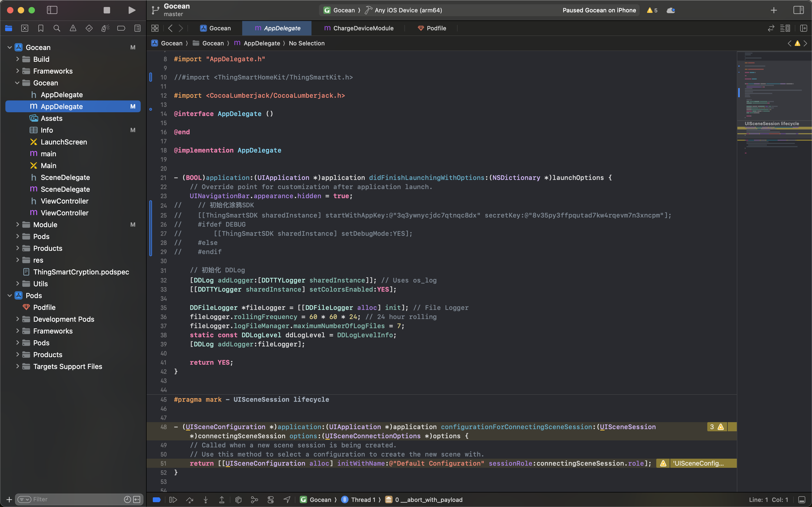Show the 3 warnings badge on line 48

(x=717, y=427)
